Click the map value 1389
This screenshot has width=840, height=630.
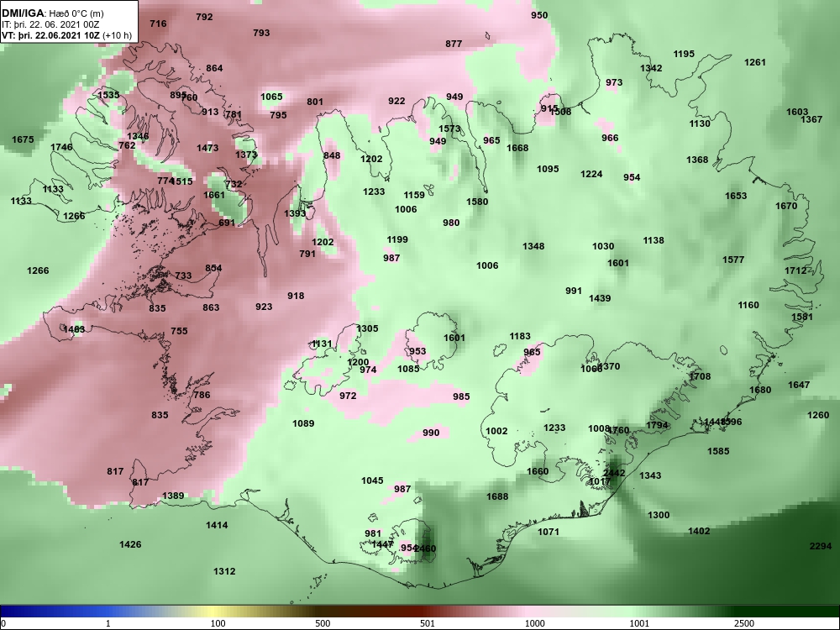point(173,496)
